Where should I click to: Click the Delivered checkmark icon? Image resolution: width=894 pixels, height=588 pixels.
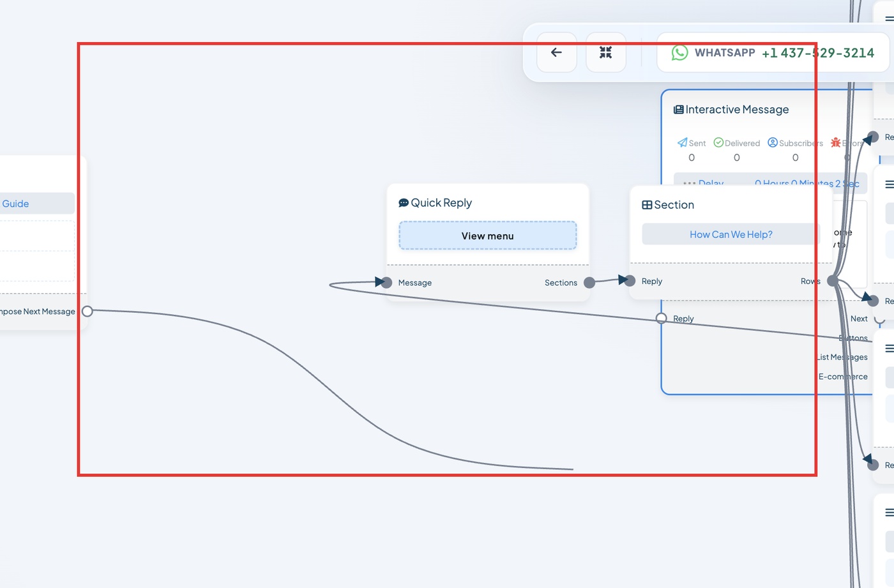click(x=718, y=142)
